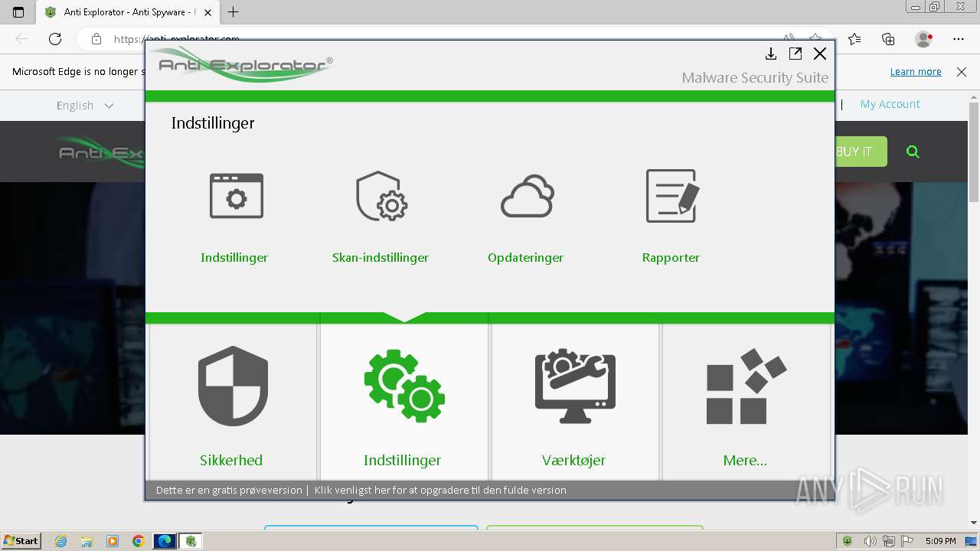Open Skan-indstillinger shield icon

pos(381,196)
